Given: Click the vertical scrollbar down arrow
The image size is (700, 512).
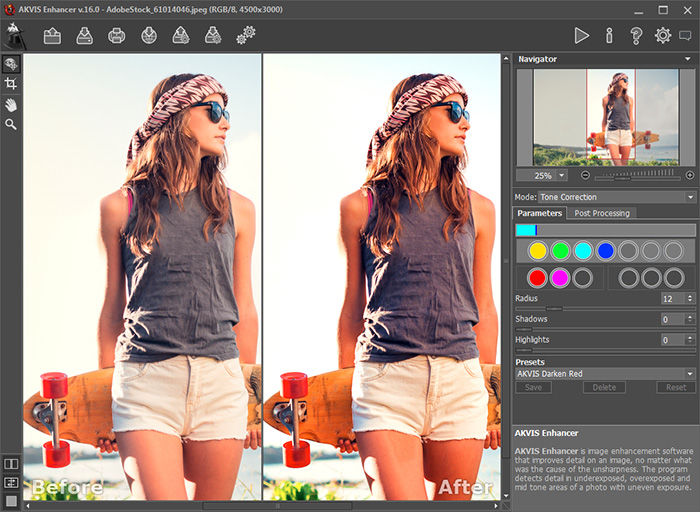Looking at the screenshot, I should 506,495.
